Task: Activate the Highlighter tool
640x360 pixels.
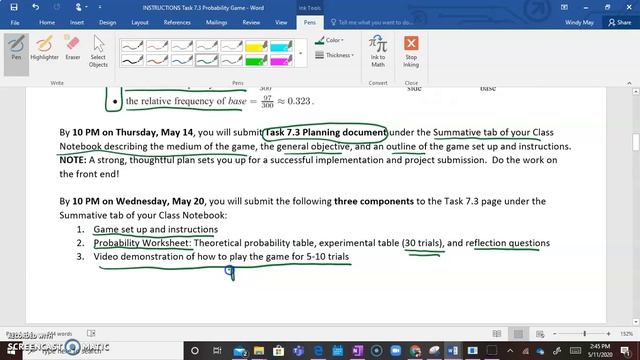Action: point(44,48)
